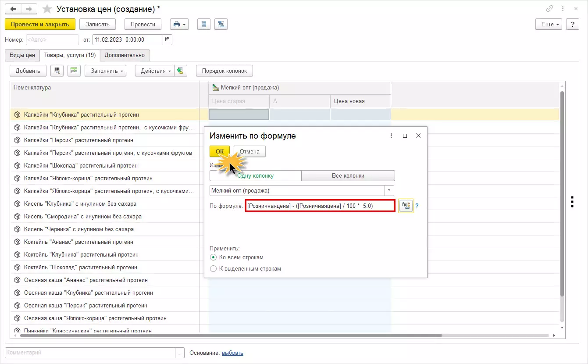Screen dimensions: 588x364
Task: Select row Капкейки "Персик" растительный протеин
Action: click(105, 140)
